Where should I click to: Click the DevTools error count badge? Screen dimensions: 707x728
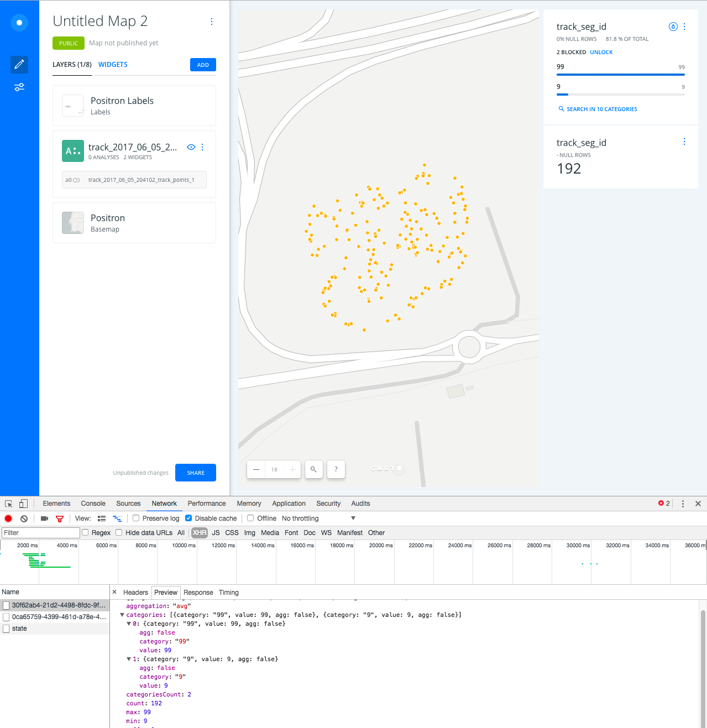pyautogui.click(x=664, y=504)
